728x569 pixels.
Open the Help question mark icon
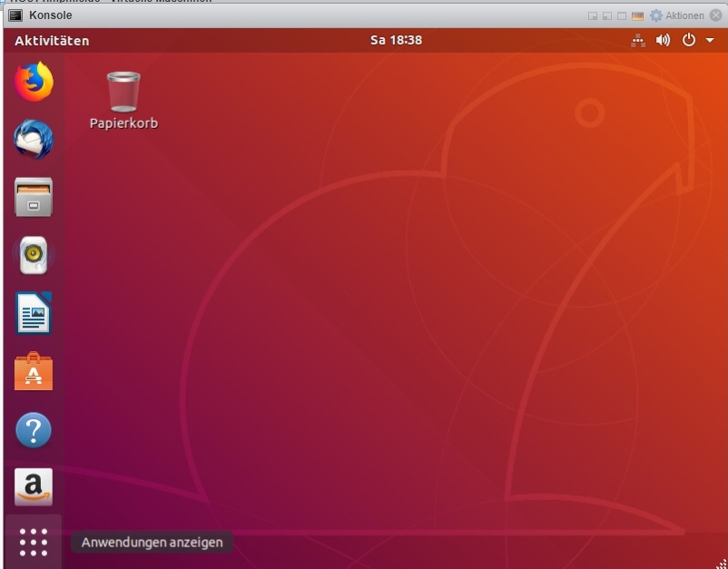(34, 430)
